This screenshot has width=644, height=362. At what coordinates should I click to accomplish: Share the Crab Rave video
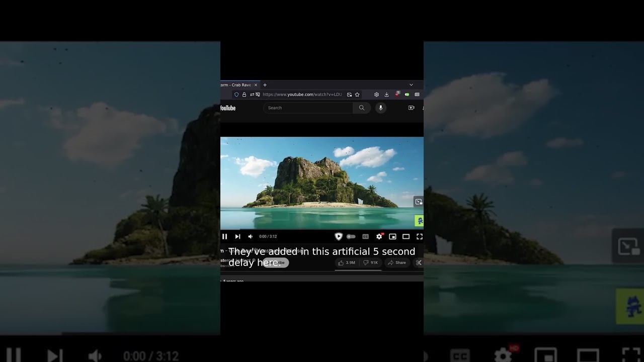point(397,262)
